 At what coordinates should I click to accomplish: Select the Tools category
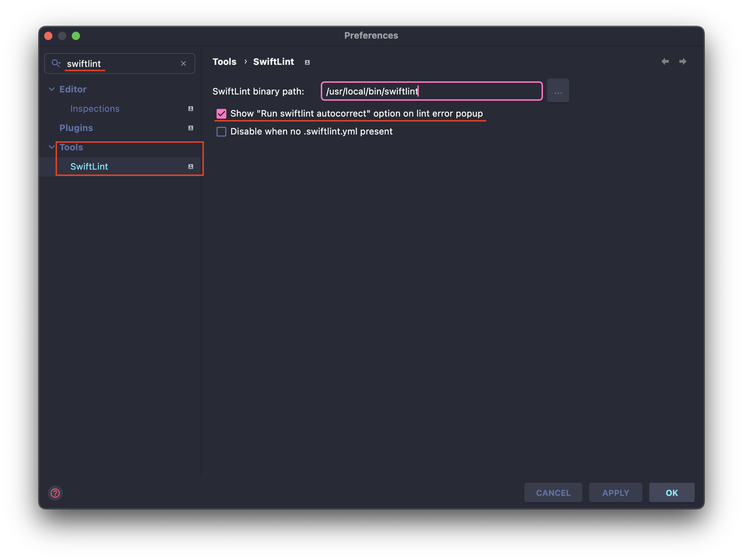(71, 147)
